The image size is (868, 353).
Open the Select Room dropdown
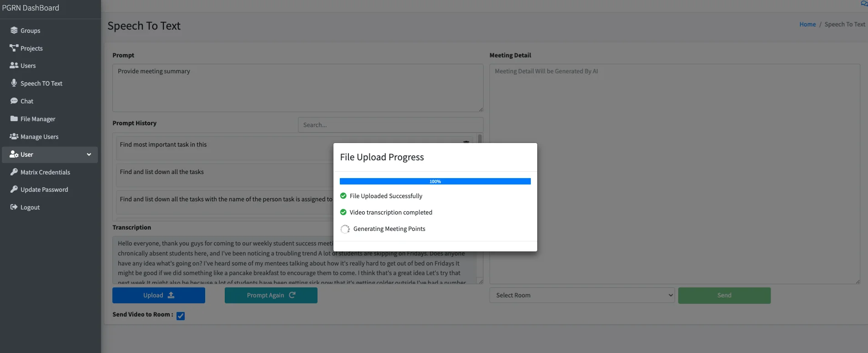pos(582,295)
